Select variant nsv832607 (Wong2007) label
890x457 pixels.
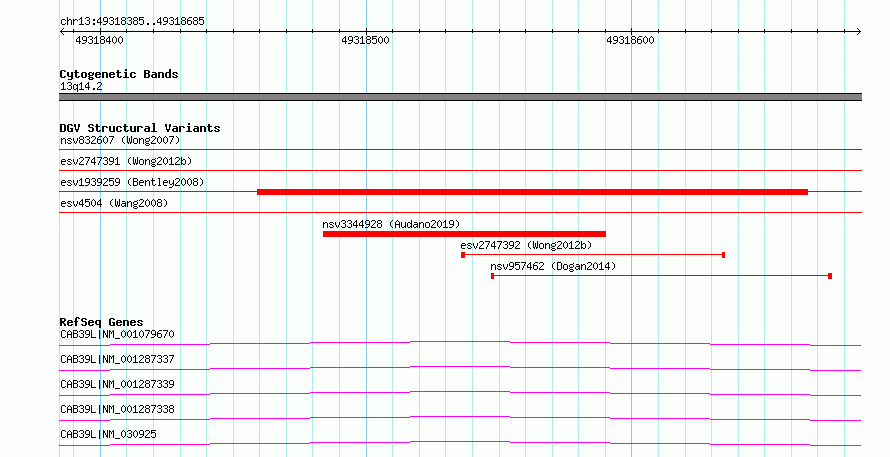[120, 140]
